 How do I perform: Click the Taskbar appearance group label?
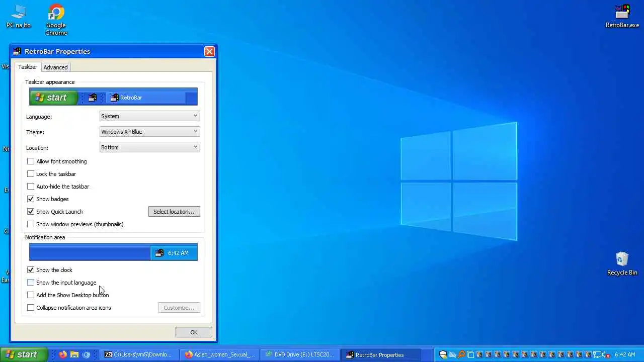tap(50, 82)
